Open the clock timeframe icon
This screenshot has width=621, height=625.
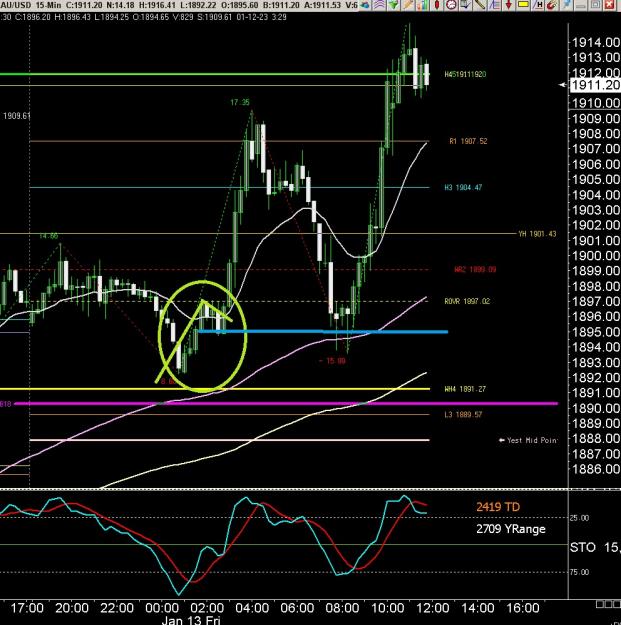(x=451, y=4)
